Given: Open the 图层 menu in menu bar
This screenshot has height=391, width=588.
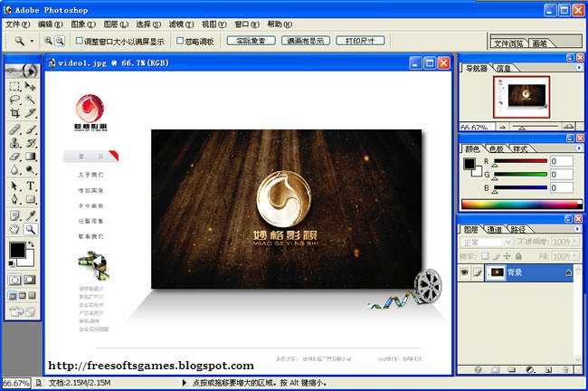Looking at the screenshot, I should tap(116, 24).
